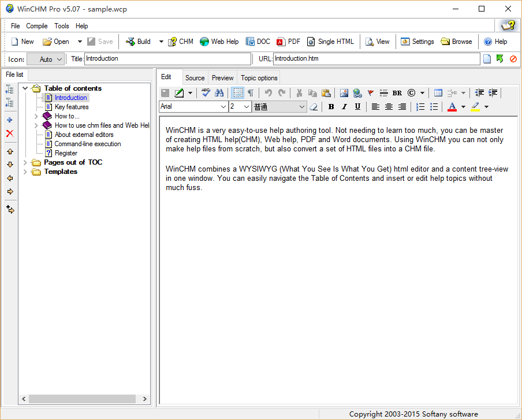Insert an image into the topic
The height and width of the screenshot is (420, 522).
[x=344, y=93]
